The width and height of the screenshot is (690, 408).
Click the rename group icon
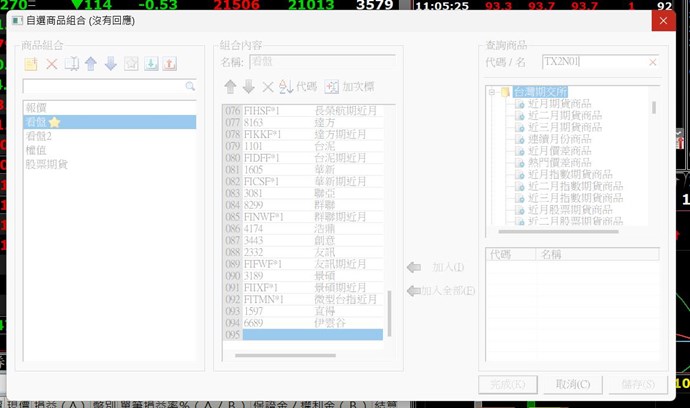tap(71, 64)
